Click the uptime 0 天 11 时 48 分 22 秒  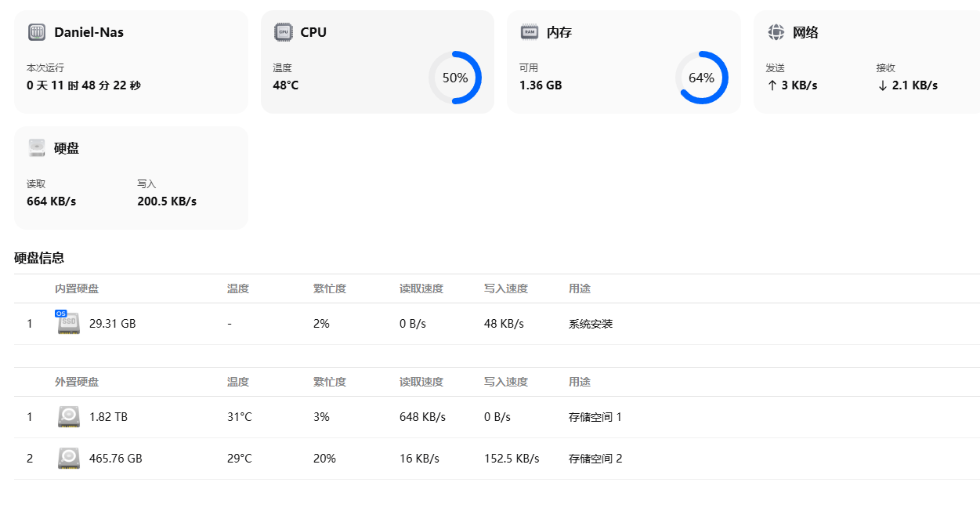[84, 85]
